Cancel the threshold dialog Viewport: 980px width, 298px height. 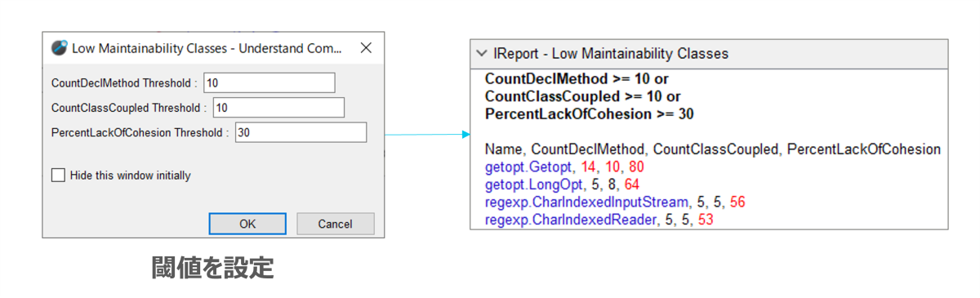(335, 224)
